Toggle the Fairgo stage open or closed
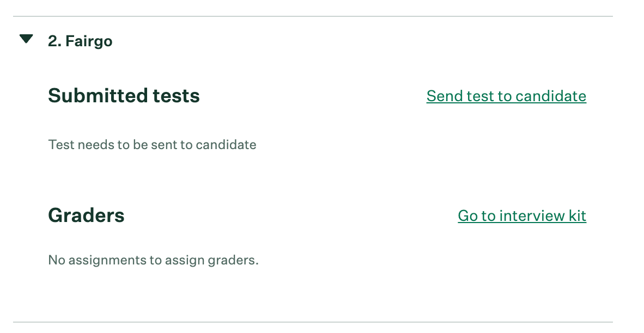Screen dimensions: 644x333 (26, 39)
